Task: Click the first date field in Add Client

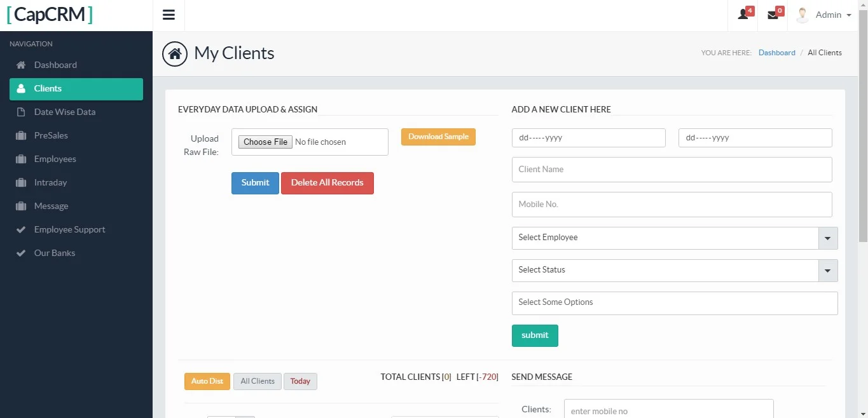Action: [589, 138]
